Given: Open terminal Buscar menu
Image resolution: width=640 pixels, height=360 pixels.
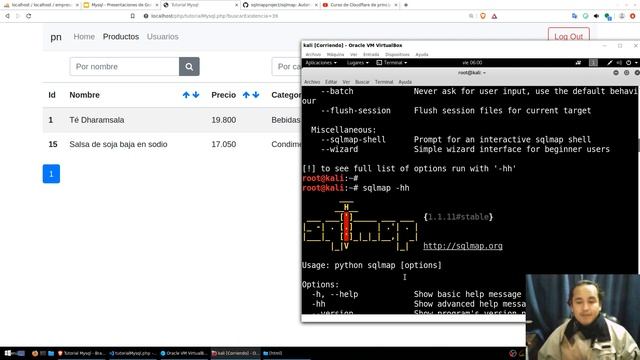Looking at the screenshot, I should (x=362, y=82).
